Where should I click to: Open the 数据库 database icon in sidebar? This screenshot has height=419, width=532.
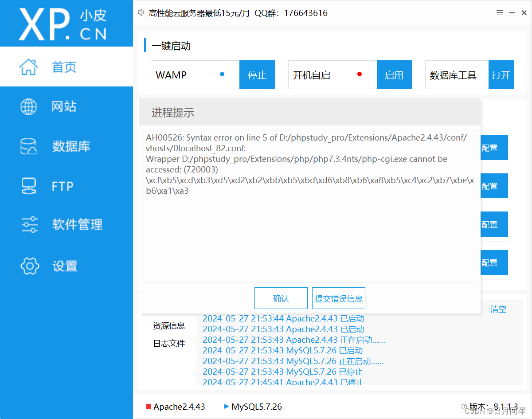(28, 146)
